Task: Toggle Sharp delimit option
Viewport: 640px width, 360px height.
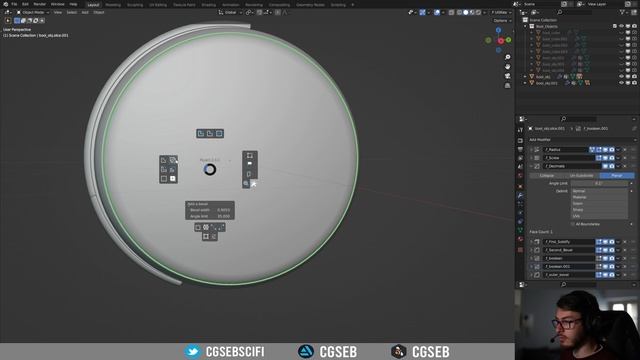Action: pos(599,210)
